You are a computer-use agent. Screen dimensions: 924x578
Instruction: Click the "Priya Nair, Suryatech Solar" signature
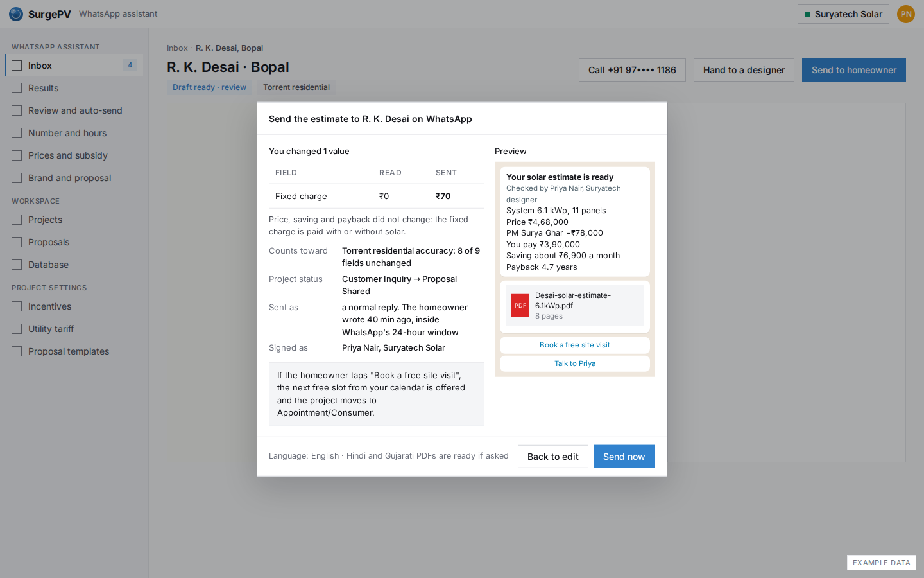pos(393,348)
